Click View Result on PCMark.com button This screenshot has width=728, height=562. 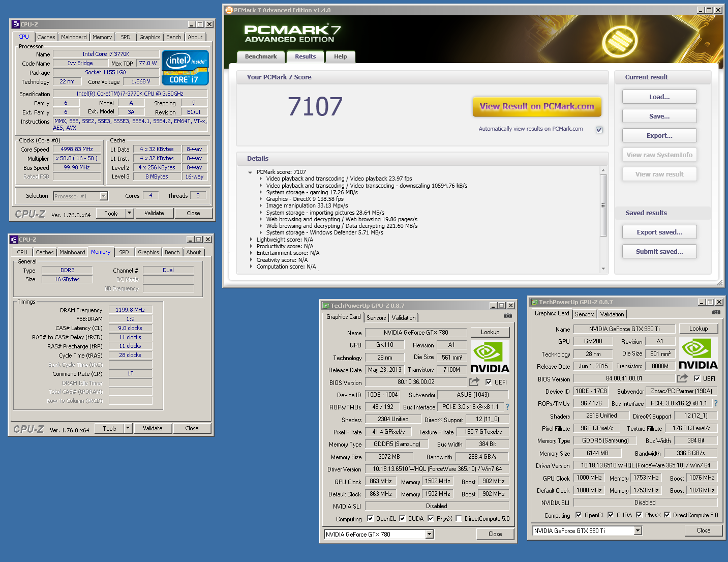[537, 106]
